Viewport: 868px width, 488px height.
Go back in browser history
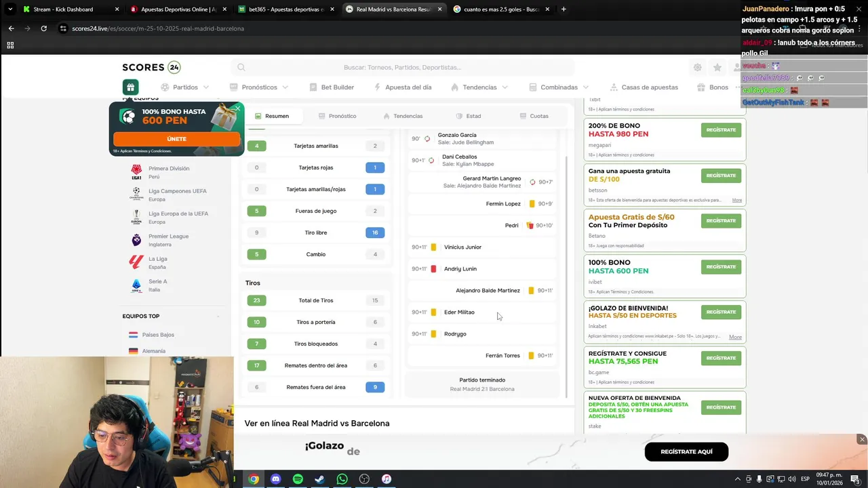click(11, 28)
